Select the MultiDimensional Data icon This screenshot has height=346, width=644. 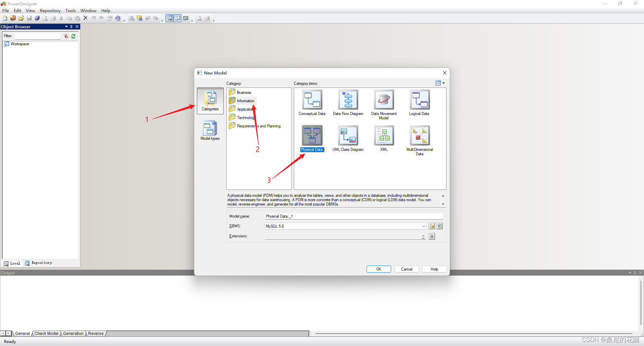tap(420, 136)
